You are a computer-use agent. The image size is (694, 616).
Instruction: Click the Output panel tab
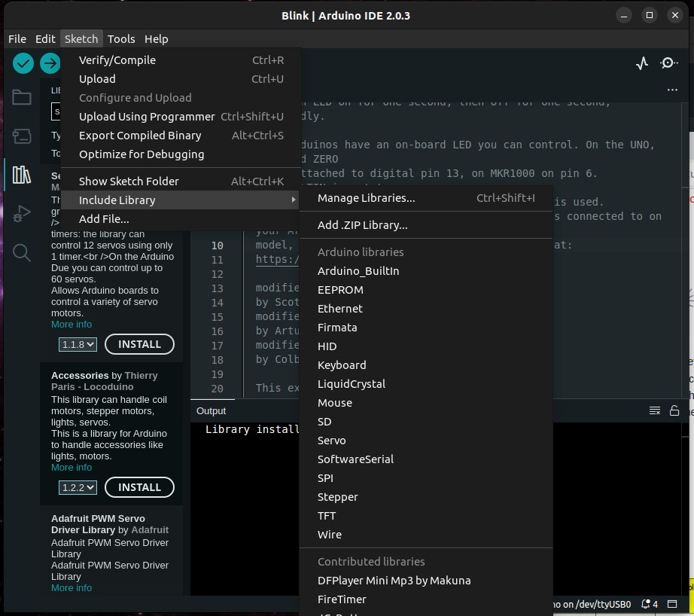pos(211,411)
